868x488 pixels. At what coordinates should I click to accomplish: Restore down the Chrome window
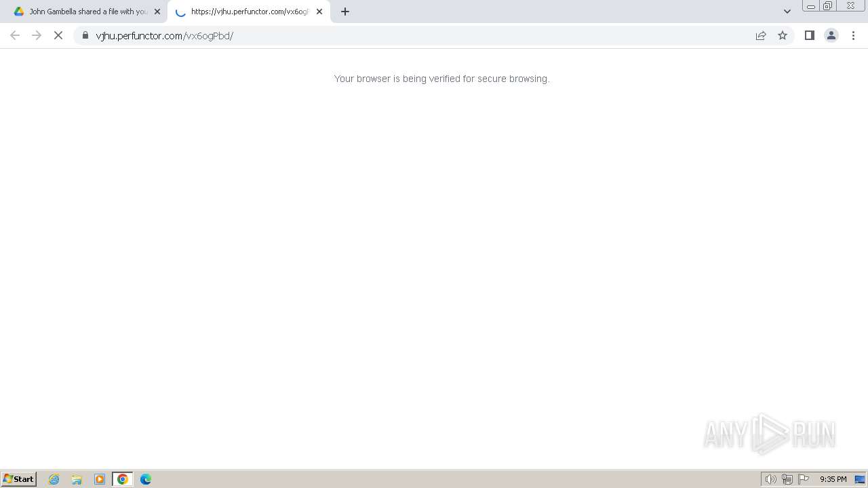(x=828, y=6)
